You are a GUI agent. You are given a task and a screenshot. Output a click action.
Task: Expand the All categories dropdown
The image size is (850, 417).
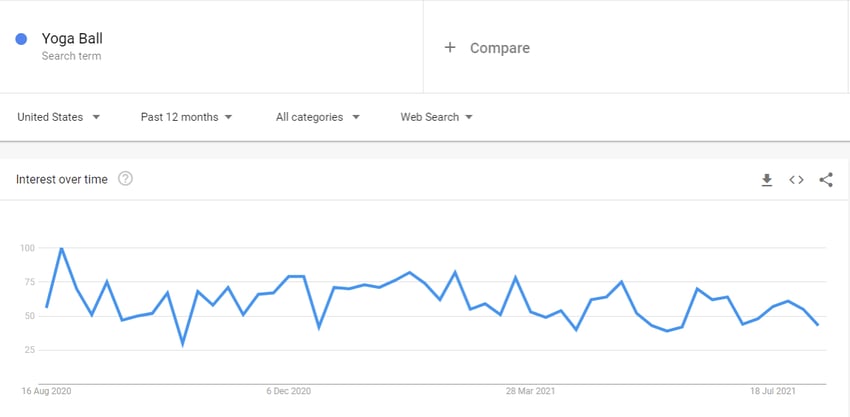pyautogui.click(x=318, y=117)
